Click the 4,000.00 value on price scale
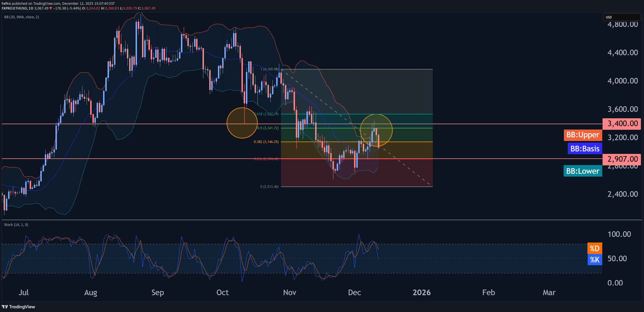Viewport: 644px width, 312px height. tap(622, 81)
